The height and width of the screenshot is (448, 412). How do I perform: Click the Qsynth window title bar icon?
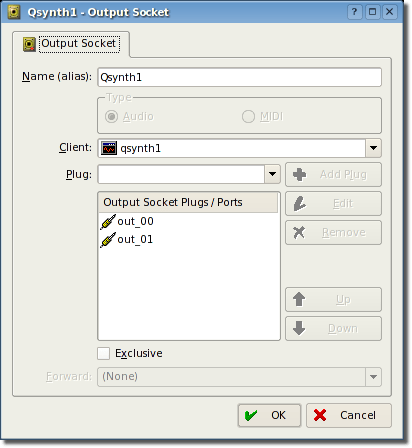click(x=14, y=12)
